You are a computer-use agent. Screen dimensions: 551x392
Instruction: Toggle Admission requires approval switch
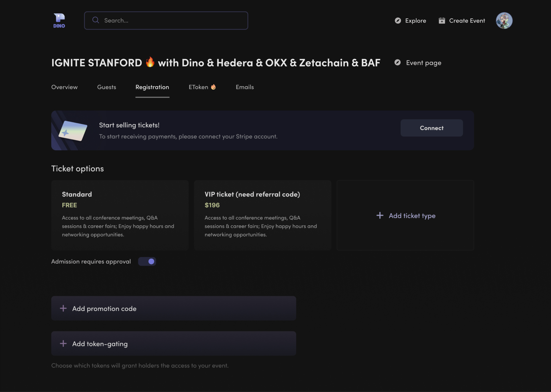[x=147, y=261]
